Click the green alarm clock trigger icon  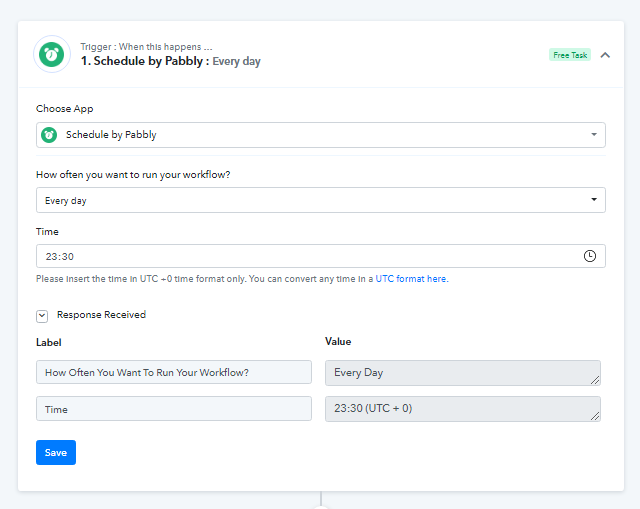52,54
